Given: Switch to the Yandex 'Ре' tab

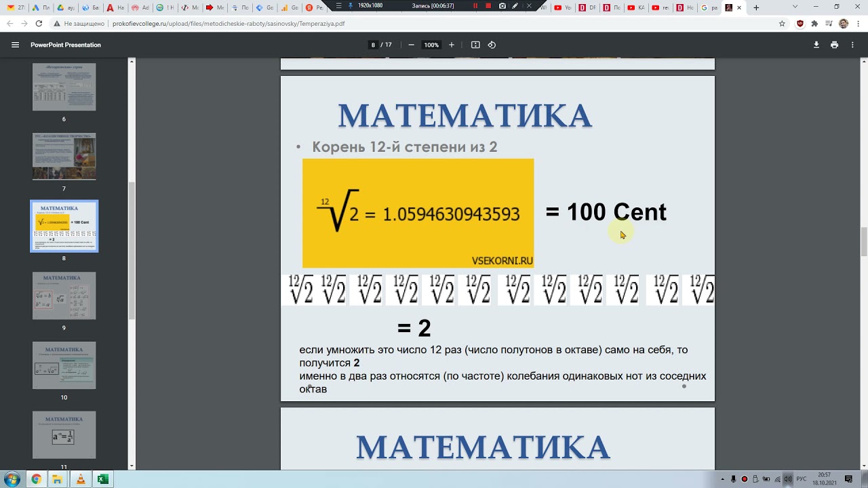Looking at the screenshot, I should tap(314, 7).
